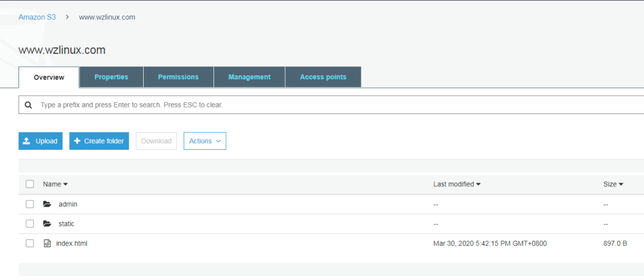Sort by Name column arrow
Image resolution: width=644 pixels, height=280 pixels.
(66, 184)
